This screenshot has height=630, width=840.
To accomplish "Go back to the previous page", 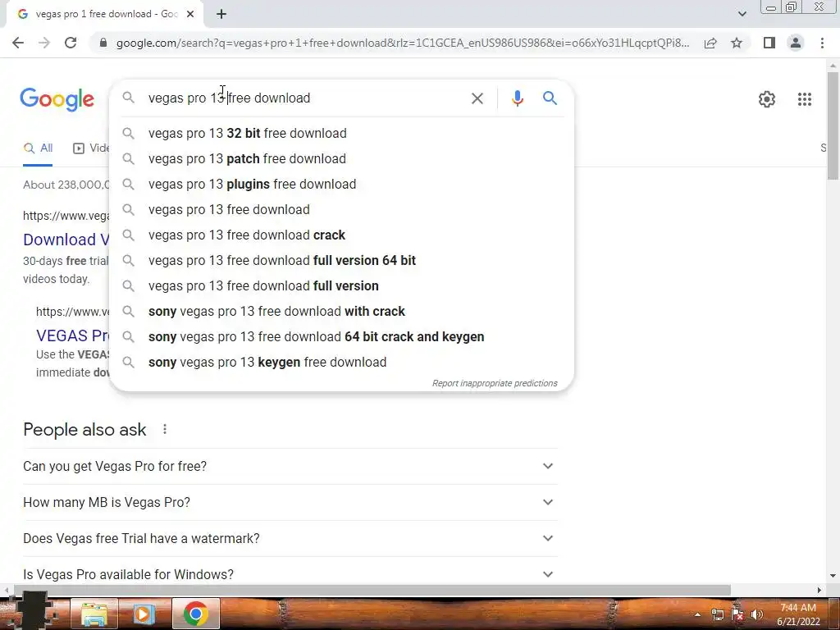I will [x=18, y=43].
